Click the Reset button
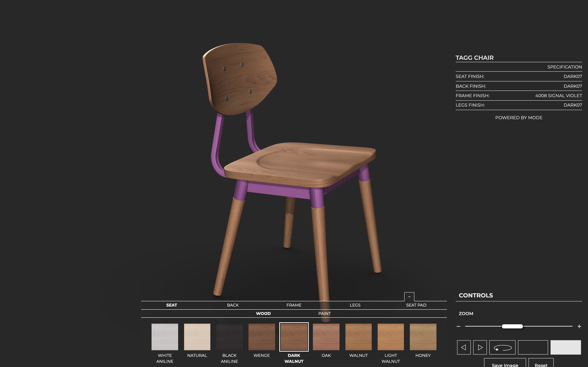The width and height of the screenshot is (588, 367). [x=541, y=364]
